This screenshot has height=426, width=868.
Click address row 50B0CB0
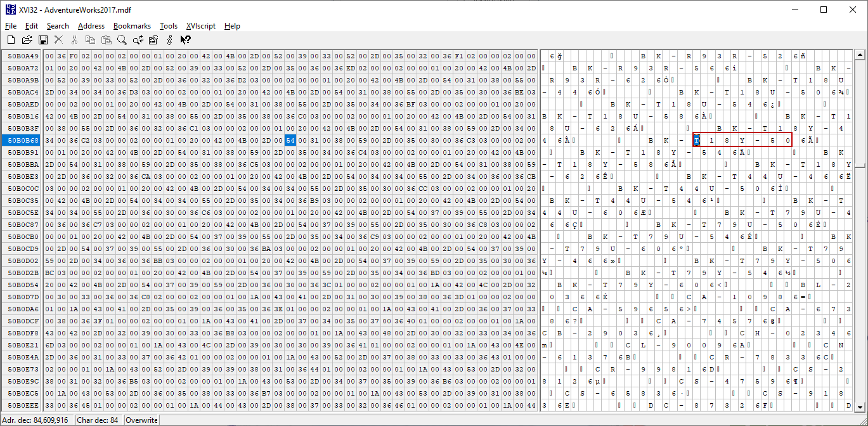point(22,237)
